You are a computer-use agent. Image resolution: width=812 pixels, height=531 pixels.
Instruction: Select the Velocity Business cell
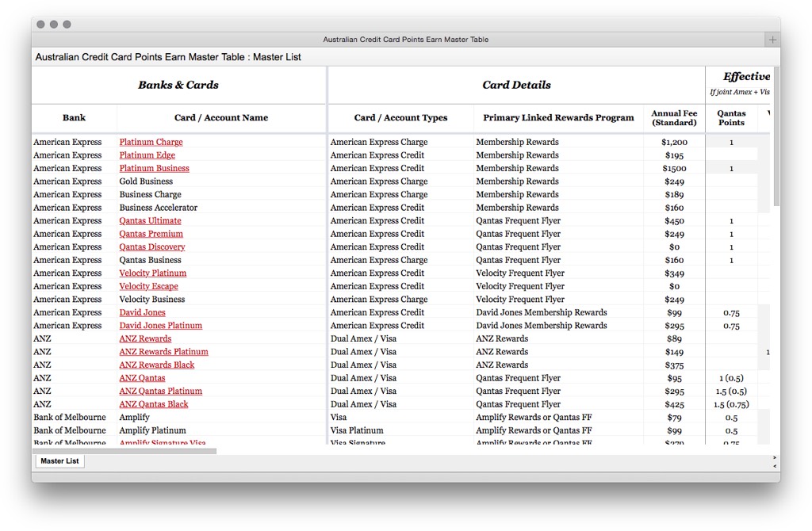pyautogui.click(x=221, y=299)
